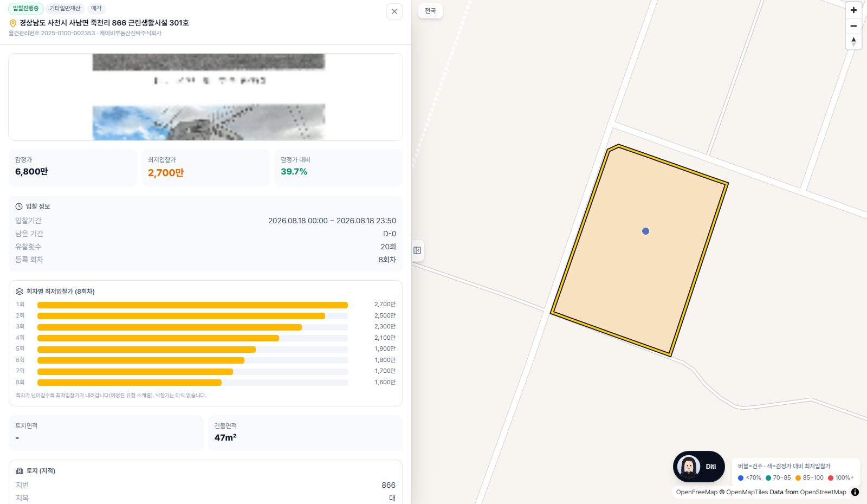Open the OpenStreetMap attribution link
867x504 pixels.
pos(823,492)
